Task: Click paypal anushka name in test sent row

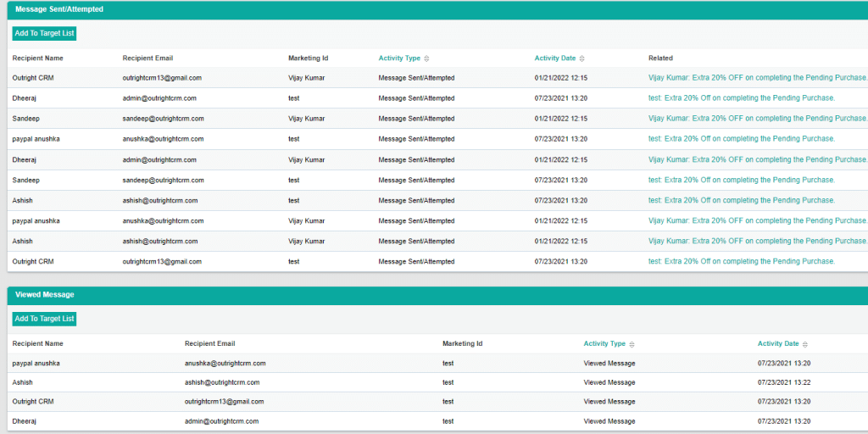Action: click(36, 139)
